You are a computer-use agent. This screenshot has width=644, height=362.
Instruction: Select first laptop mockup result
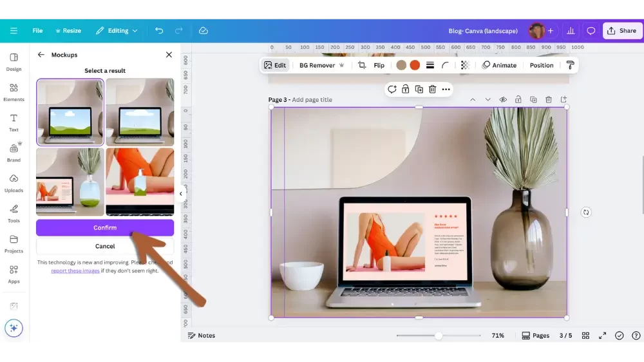tap(70, 112)
